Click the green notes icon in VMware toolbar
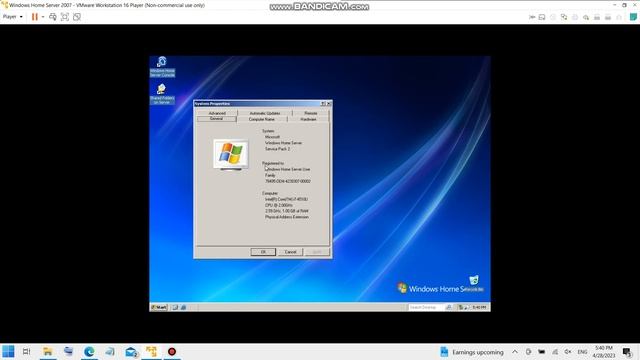 tap(633, 17)
